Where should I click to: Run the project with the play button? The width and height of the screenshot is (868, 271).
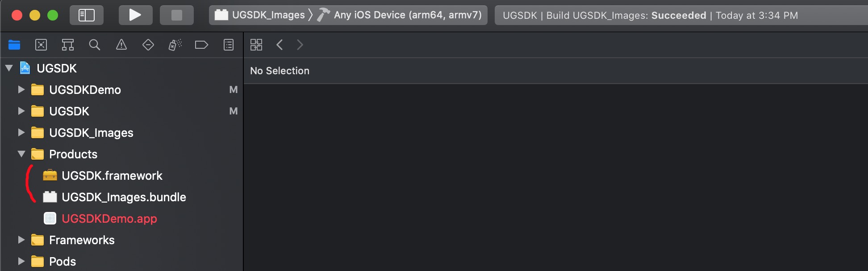point(135,15)
